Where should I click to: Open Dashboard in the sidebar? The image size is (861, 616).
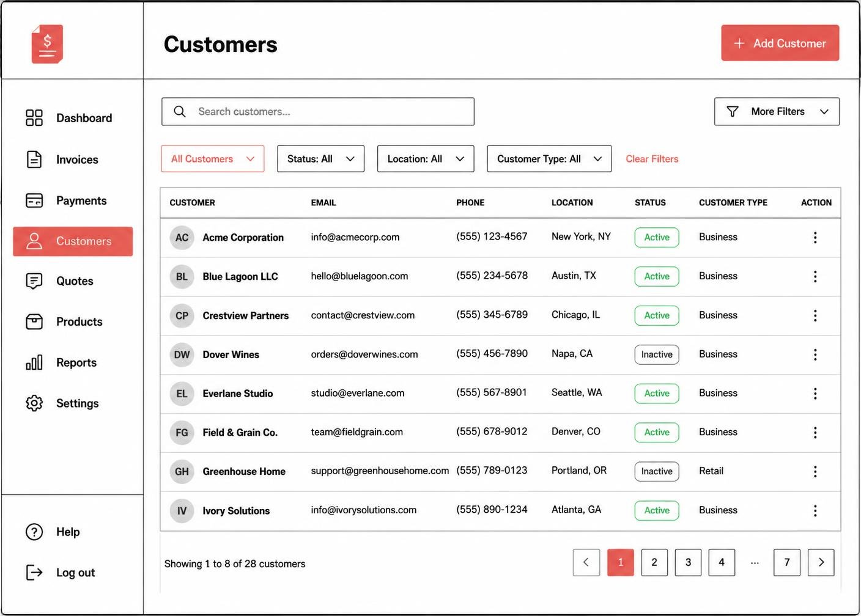pos(69,118)
